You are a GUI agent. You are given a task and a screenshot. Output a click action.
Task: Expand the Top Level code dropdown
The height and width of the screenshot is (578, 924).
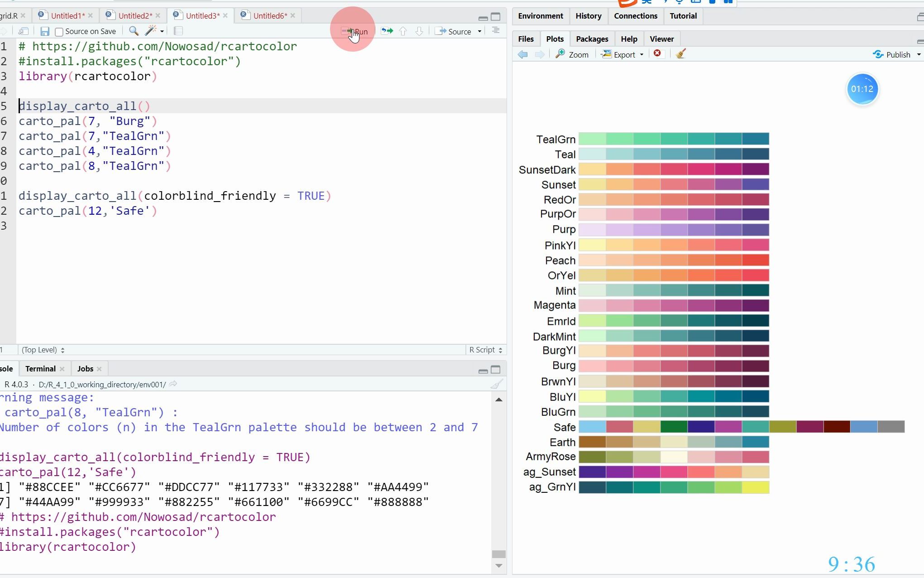click(43, 349)
